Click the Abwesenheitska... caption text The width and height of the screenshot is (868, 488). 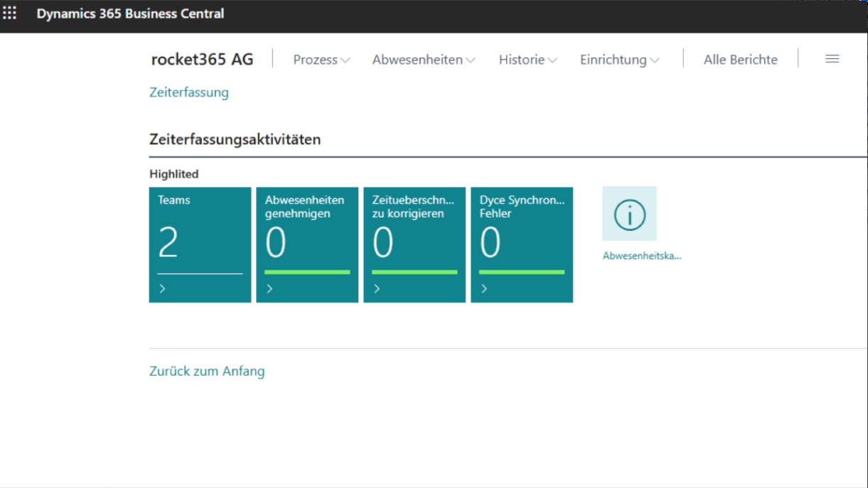642,256
